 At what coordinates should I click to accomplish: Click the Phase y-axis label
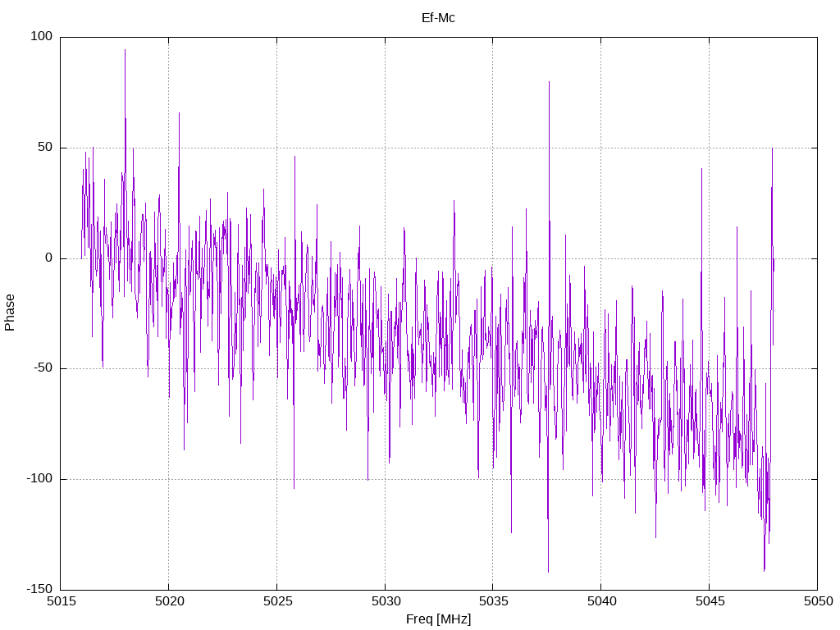[x=10, y=313]
